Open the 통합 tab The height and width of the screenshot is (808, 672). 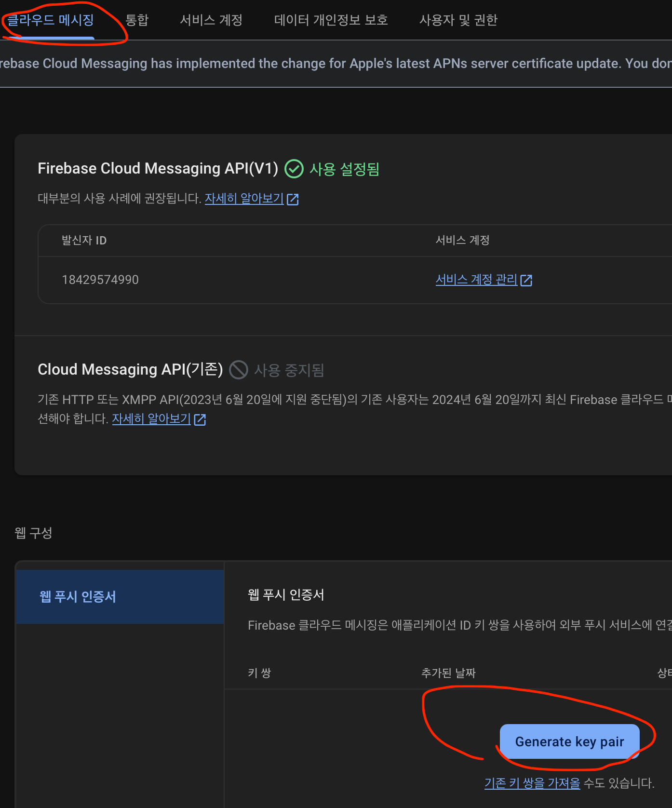(137, 20)
